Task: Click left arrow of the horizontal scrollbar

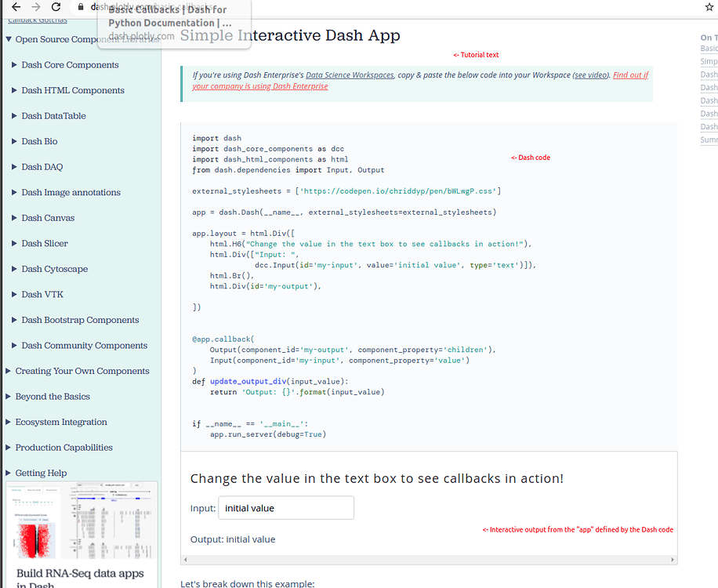Action: 186,560
